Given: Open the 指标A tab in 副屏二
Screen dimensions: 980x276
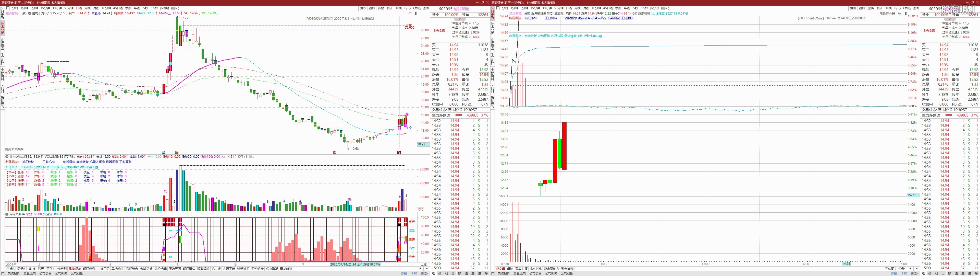Looking at the screenshot, I should click(x=11, y=269).
